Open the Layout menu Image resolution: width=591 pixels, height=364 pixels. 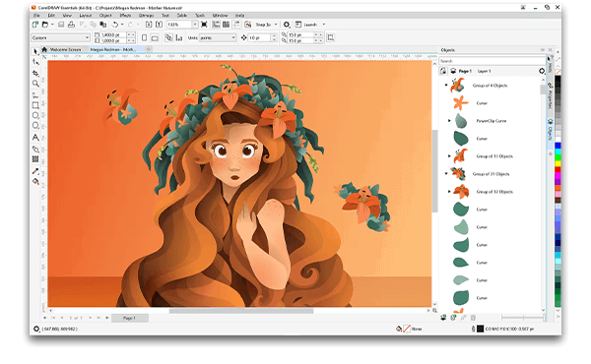tap(86, 16)
